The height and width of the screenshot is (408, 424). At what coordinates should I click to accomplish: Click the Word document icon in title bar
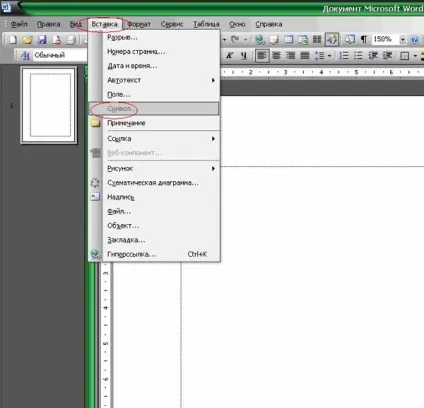point(6,7)
